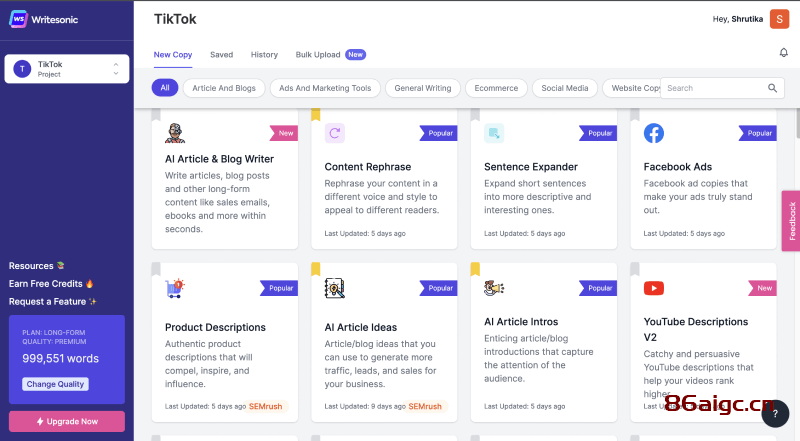Open the Facebook Ads title

pyautogui.click(x=678, y=167)
